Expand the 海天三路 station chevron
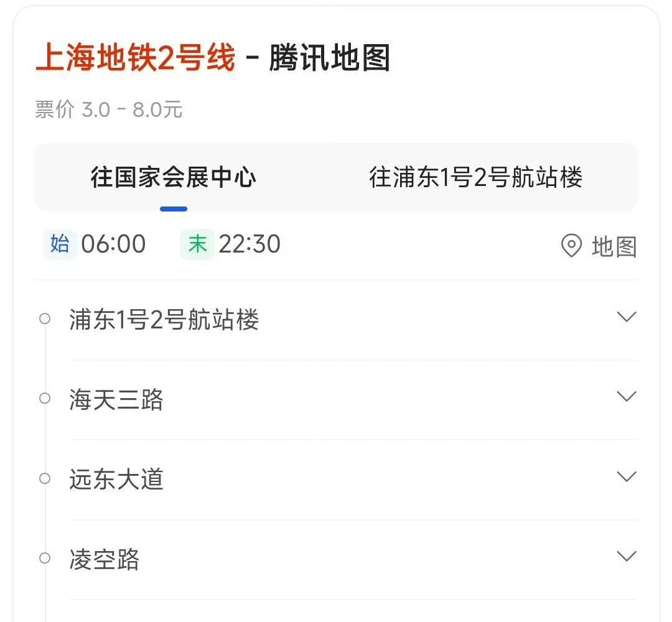The width and height of the screenshot is (672, 622). point(627,397)
